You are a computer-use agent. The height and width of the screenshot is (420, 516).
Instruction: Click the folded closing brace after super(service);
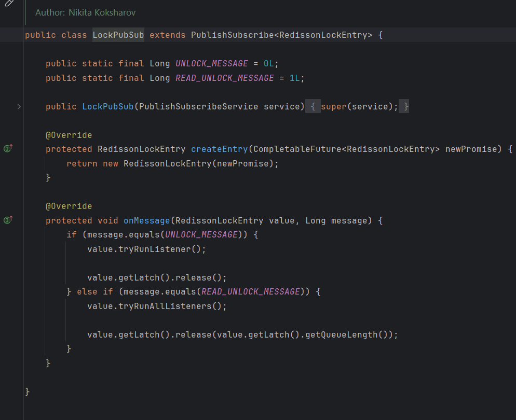click(404, 106)
